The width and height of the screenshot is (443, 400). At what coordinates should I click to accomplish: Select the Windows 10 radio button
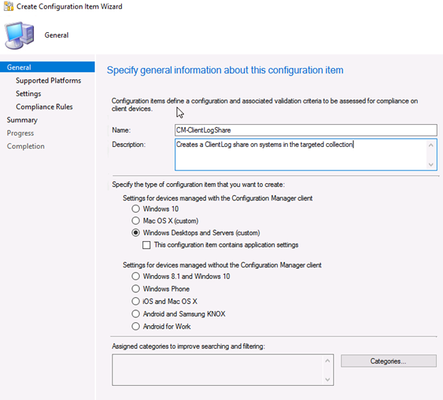[x=135, y=209]
